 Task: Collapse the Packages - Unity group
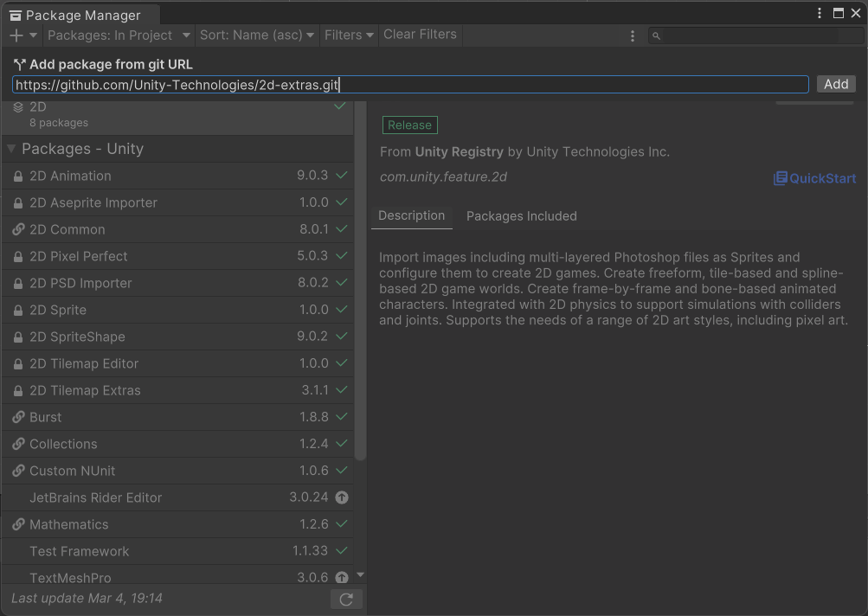11,149
